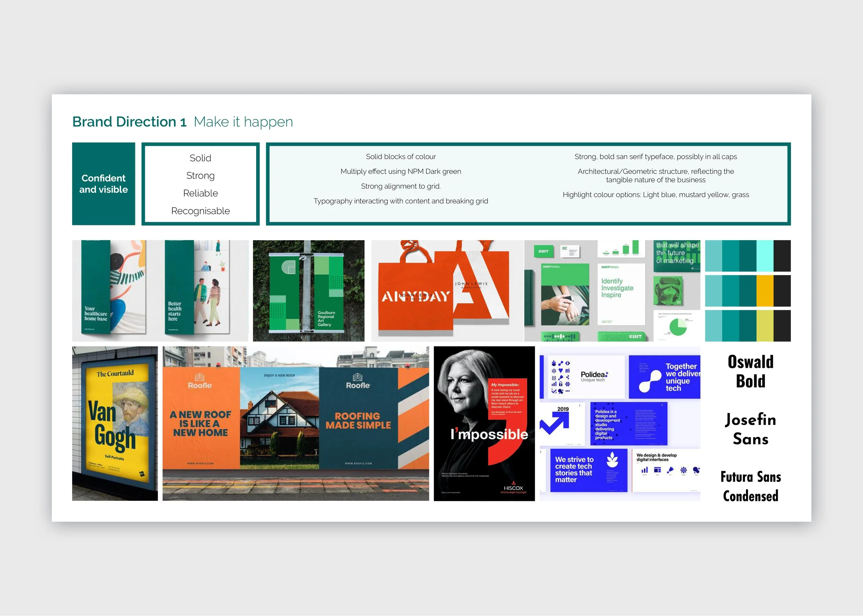The image size is (863, 616).
Task: Pick the bright cyan palette swatch
Action: pos(764,256)
